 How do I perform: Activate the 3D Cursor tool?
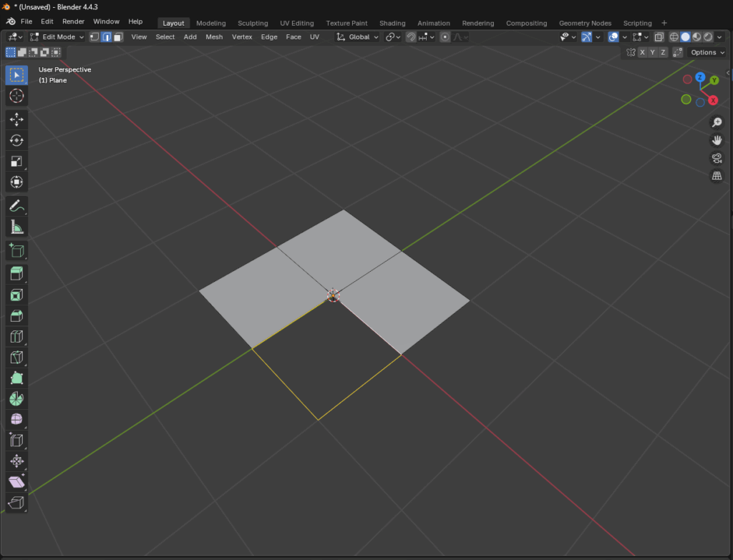tap(16, 96)
